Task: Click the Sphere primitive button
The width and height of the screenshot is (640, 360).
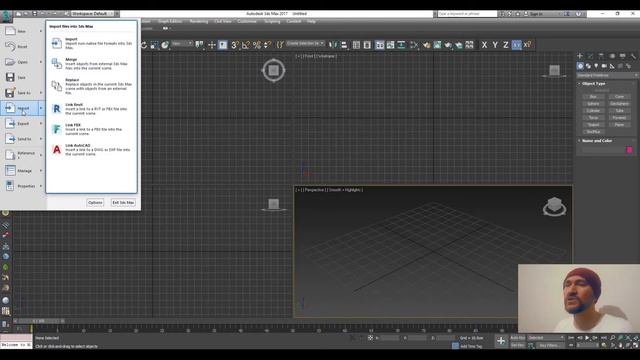Action: (593, 104)
